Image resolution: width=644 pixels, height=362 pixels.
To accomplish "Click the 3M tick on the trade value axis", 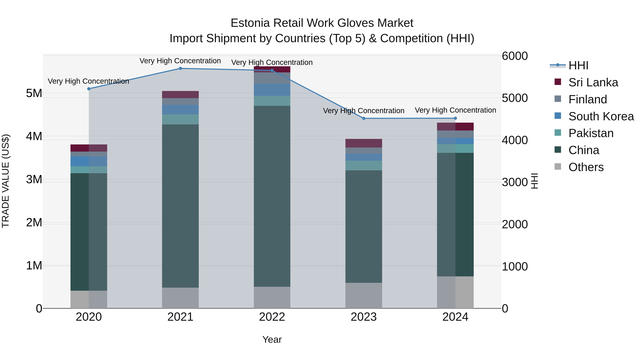I will coord(34,179).
